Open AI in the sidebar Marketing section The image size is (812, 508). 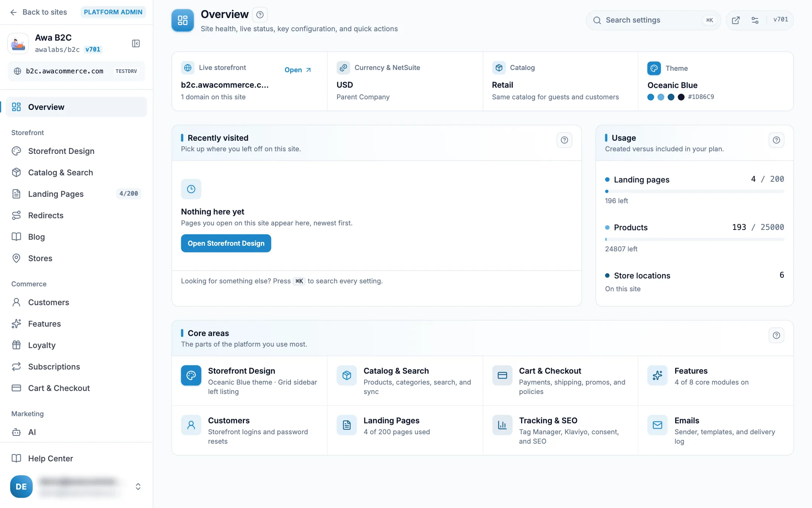click(76, 432)
